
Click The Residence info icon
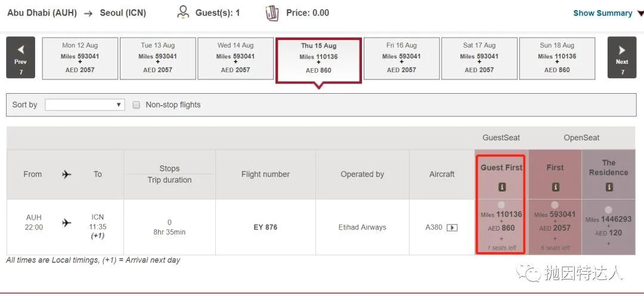[x=609, y=187]
